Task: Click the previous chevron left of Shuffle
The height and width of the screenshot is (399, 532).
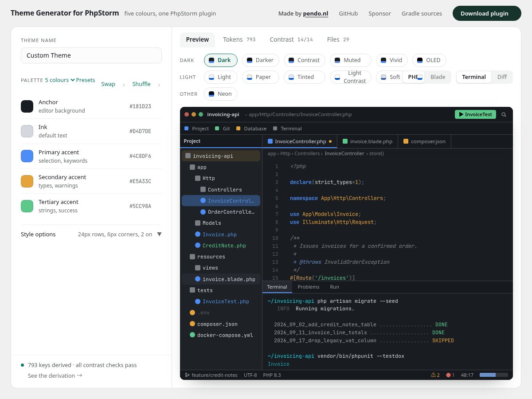Action: (124, 85)
